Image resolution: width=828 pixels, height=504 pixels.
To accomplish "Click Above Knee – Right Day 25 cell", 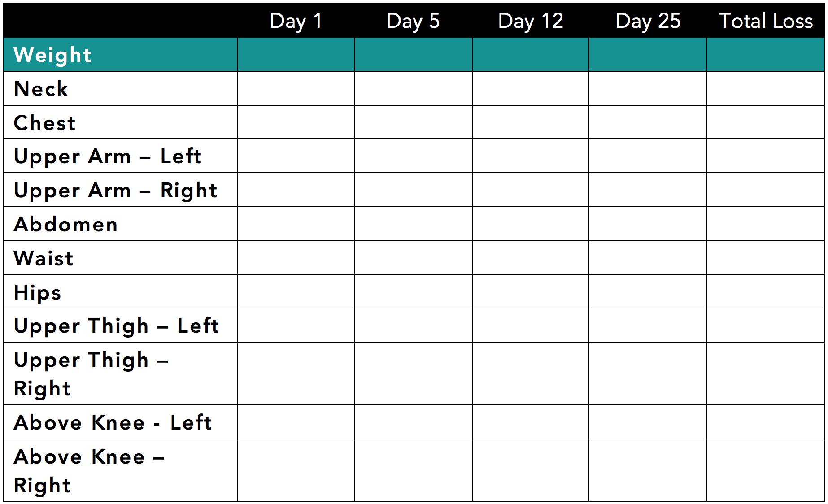I will [648, 470].
